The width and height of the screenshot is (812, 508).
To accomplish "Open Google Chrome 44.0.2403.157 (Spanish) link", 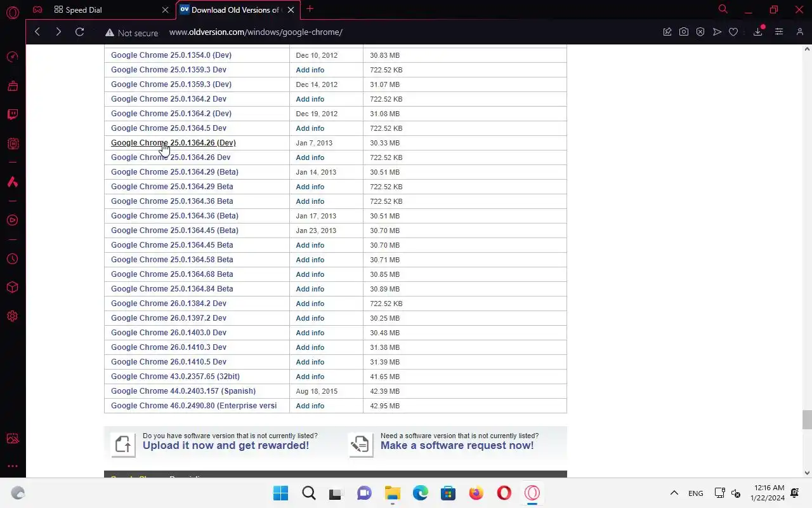I will click(183, 391).
